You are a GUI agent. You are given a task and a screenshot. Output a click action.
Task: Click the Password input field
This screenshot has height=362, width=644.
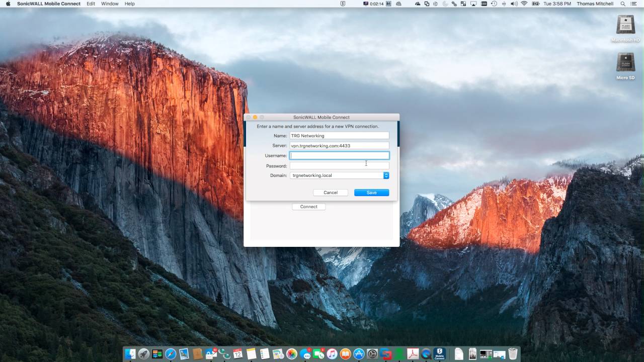(x=339, y=165)
